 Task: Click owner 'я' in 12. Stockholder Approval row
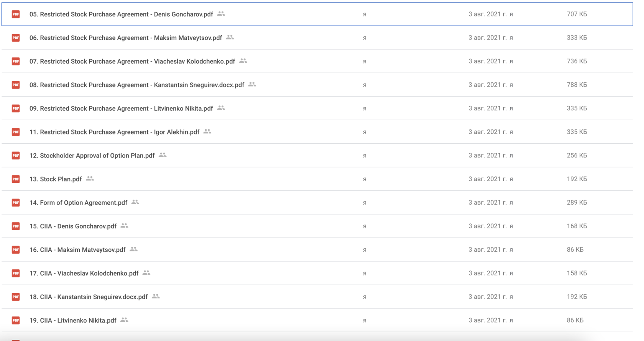(x=365, y=156)
